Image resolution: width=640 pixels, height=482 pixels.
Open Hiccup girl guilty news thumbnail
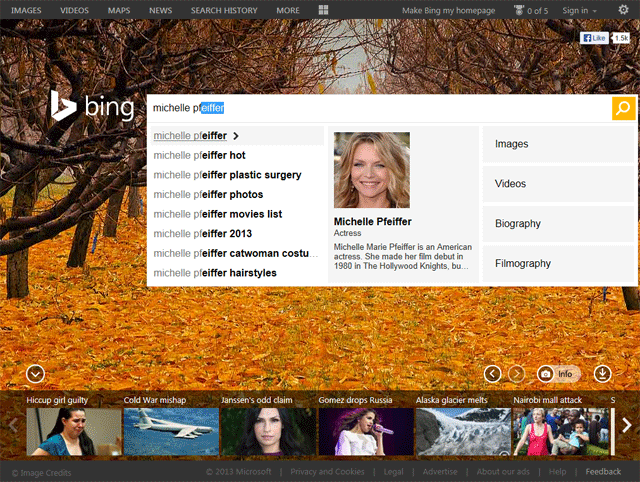[x=74, y=432]
